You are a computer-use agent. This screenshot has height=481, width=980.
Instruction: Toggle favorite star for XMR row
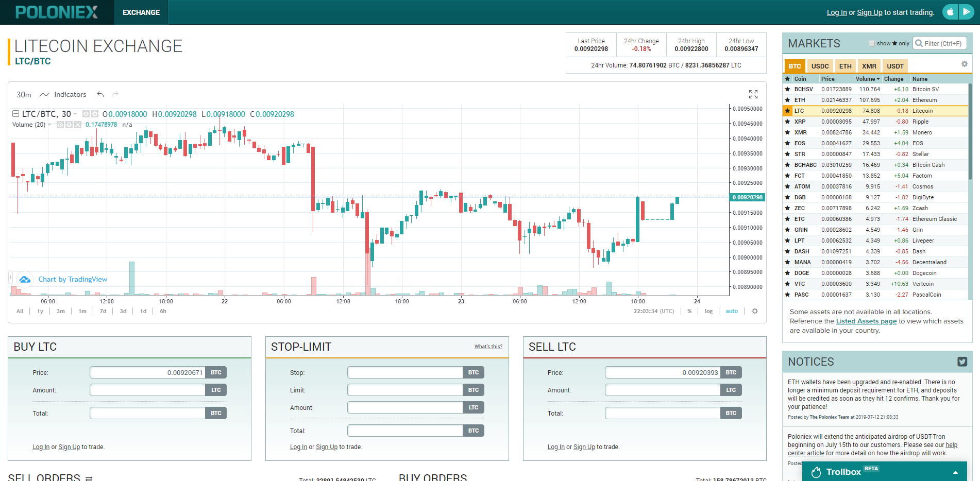tap(787, 132)
